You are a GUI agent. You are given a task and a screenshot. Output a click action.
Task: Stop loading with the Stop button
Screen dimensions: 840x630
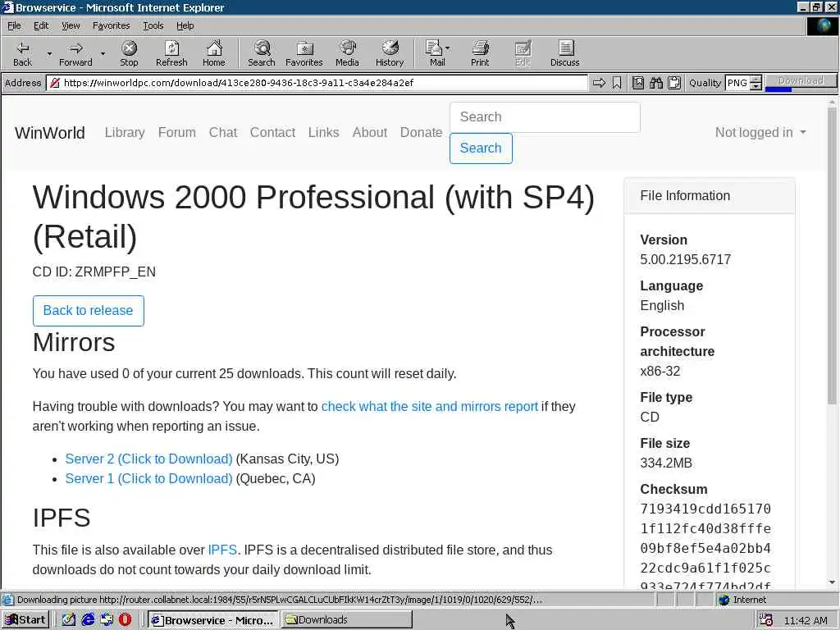[129, 53]
